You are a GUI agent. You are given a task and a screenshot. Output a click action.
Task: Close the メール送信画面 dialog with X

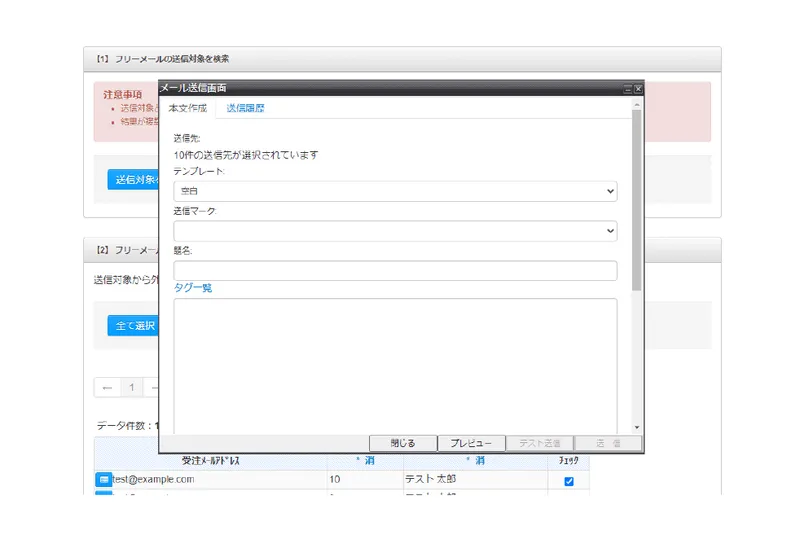pyautogui.click(x=638, y=89)
